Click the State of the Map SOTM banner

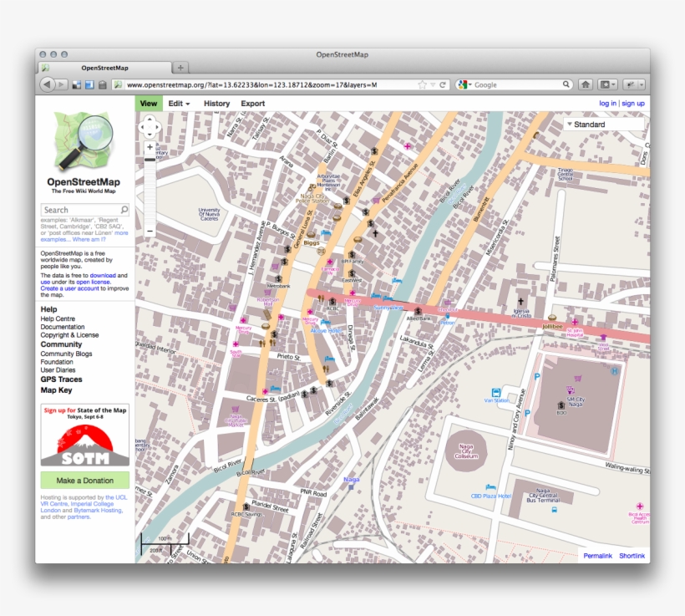point(84,435)
